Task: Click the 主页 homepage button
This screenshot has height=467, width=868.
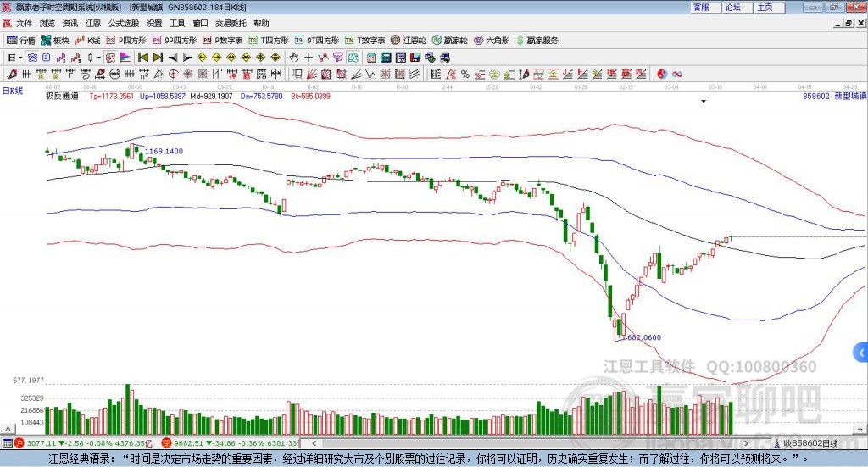Action: (770, 7)
